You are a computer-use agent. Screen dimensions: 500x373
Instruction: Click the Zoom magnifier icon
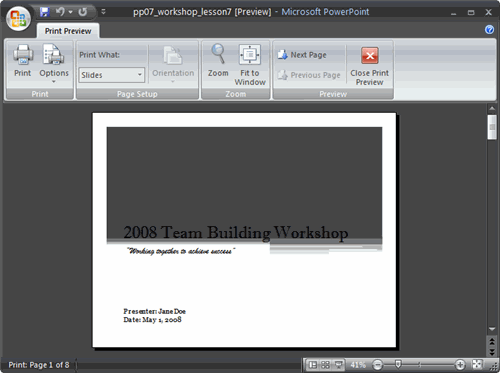[218, 54]
